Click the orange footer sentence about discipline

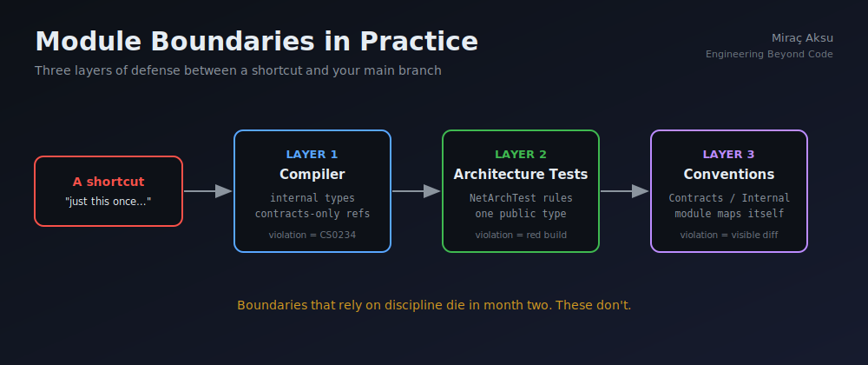click(x=434, y=305)
